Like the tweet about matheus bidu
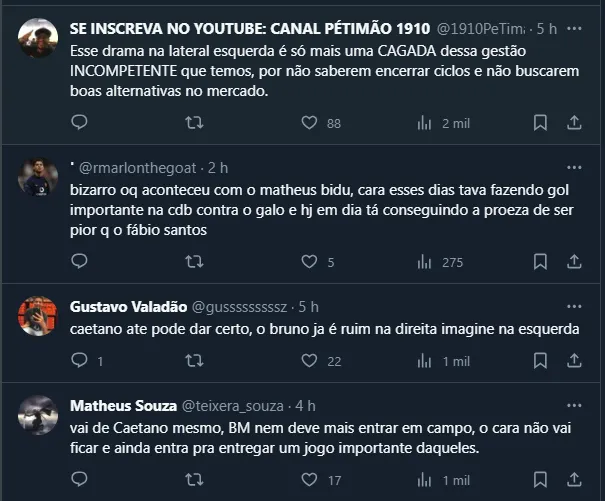Image resolution: width=605 pixels, height=501 pixels. [309, 262]
